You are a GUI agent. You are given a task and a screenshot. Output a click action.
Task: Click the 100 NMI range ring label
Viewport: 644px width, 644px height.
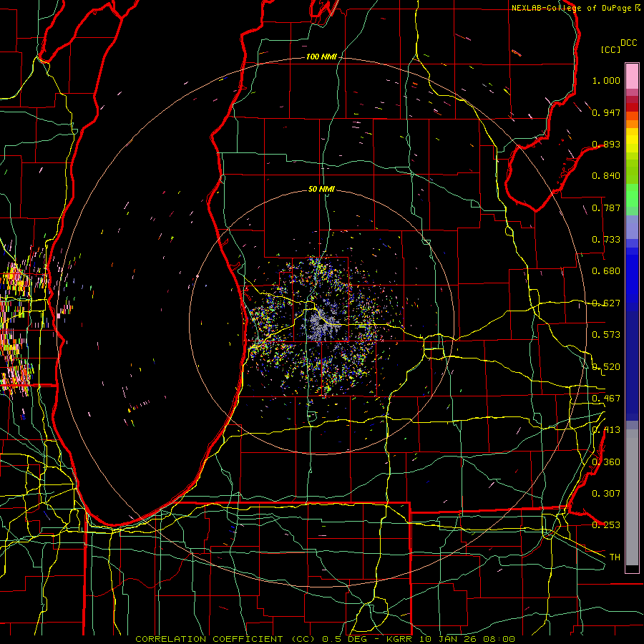[x=321, y=57]
